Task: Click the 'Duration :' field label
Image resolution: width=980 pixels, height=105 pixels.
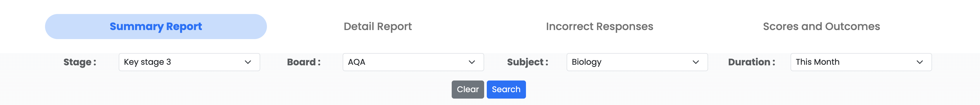Action: pos(751,62)
